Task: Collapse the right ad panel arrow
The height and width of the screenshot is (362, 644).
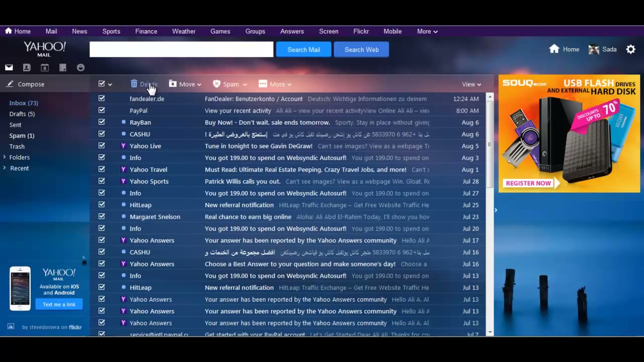Action: tap(496, 210)
